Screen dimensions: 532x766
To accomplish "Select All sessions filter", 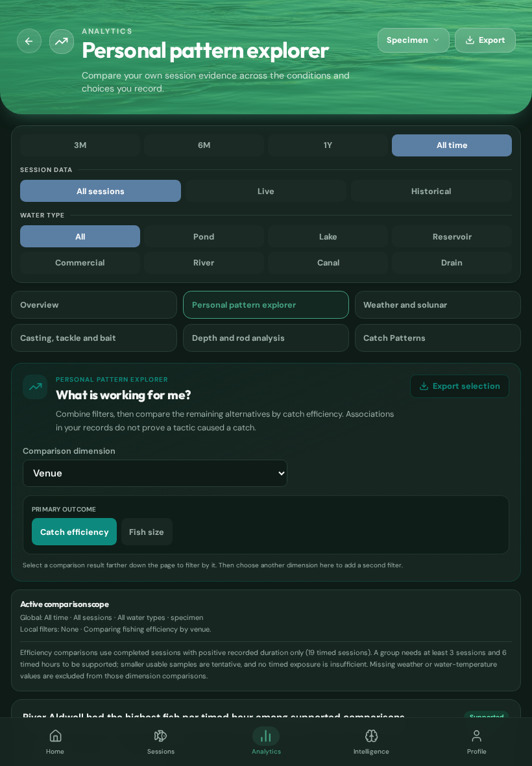I will tap(101, 191).
